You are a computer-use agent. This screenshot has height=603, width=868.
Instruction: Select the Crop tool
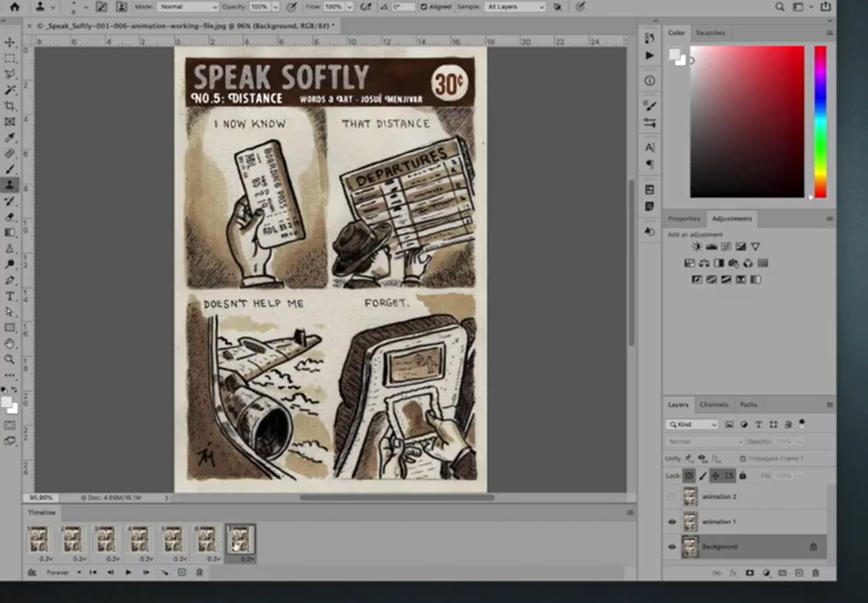pyautogui.click(x=10, y=106)
